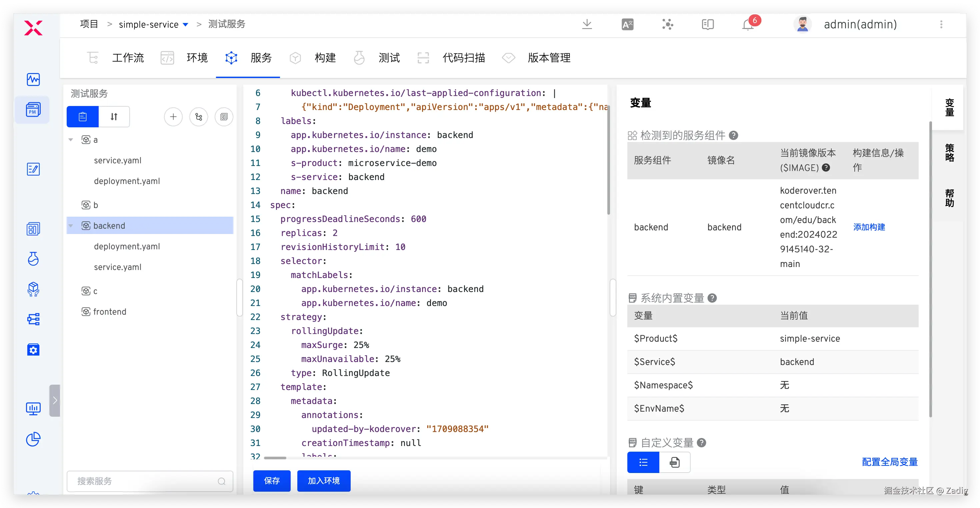Open the 策略 side tab
The image size is (980, 508).
click(x=949, y=152)
